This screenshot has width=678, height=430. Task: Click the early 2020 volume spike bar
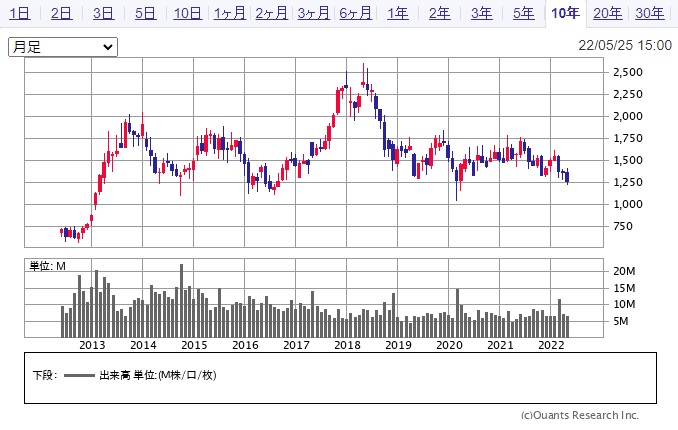[457, 313]
